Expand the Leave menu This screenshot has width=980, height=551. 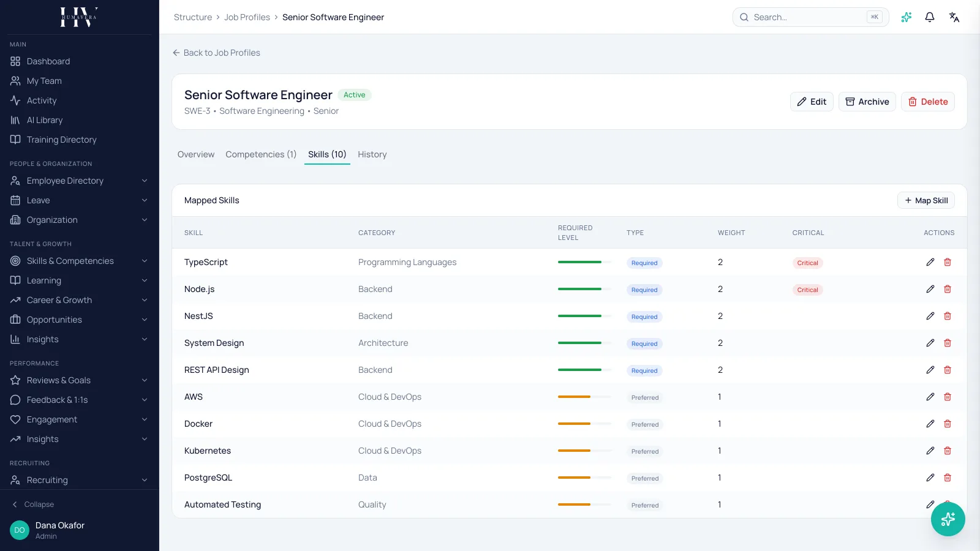pos(79,200)
